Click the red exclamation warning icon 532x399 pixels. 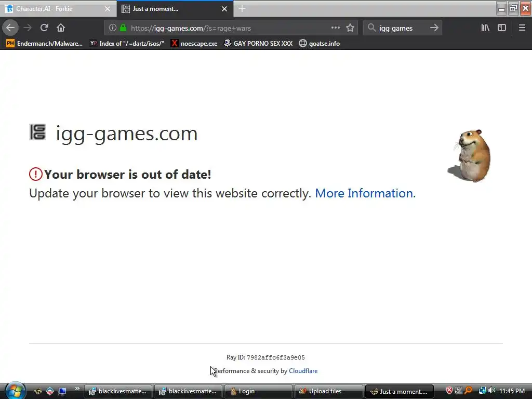[x=36, y=174]
